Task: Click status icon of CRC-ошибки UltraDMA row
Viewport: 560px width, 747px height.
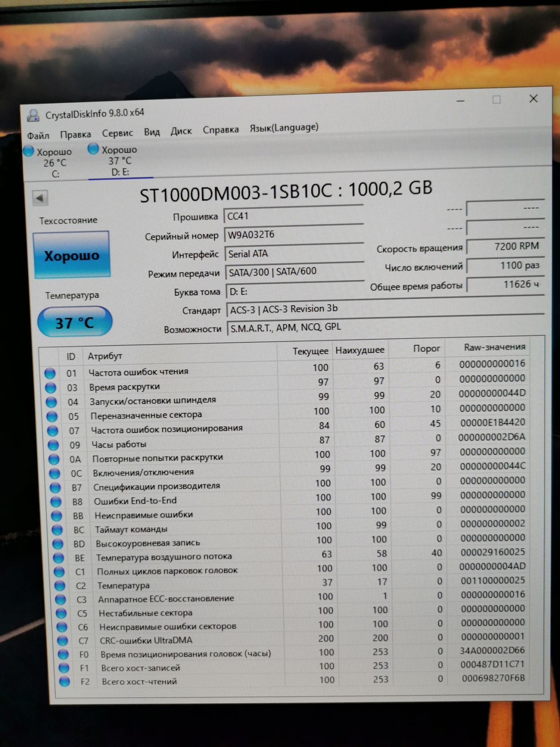Action: (63, 641)
